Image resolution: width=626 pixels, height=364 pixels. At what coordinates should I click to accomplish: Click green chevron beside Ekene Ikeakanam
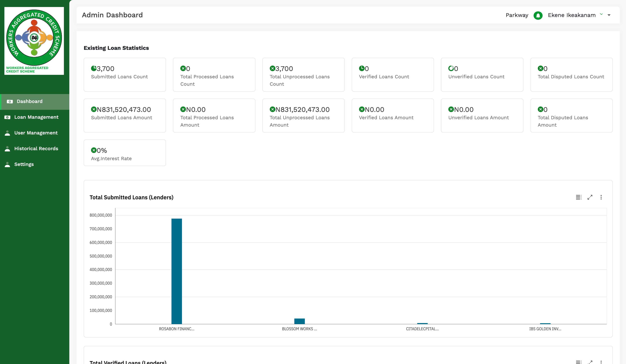601,14
